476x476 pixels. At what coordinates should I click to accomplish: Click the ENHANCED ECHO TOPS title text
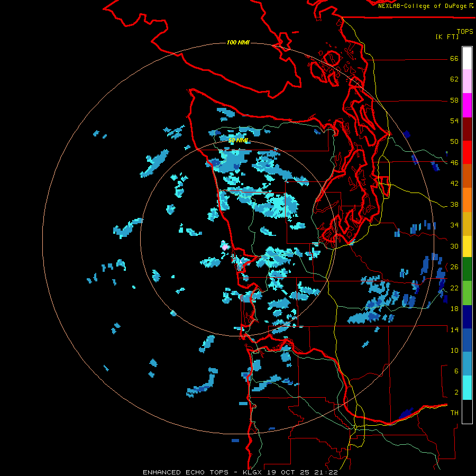click(x=186, y=472)
